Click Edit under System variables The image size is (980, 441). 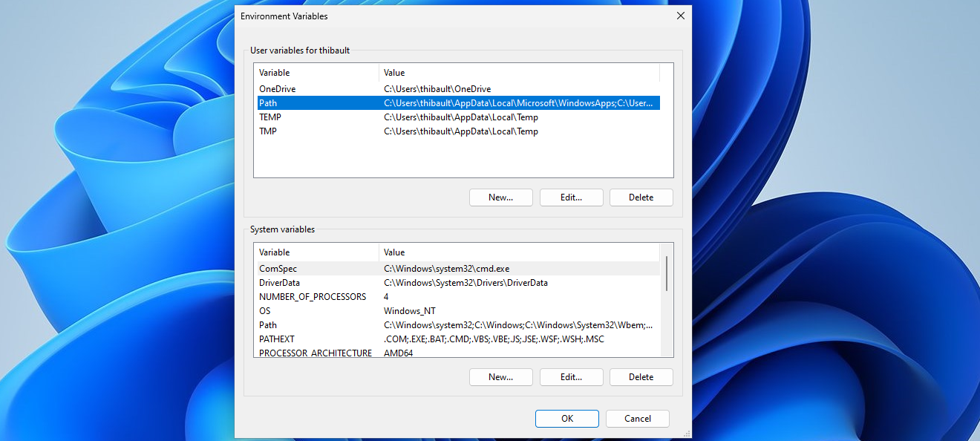pos(571,377)
